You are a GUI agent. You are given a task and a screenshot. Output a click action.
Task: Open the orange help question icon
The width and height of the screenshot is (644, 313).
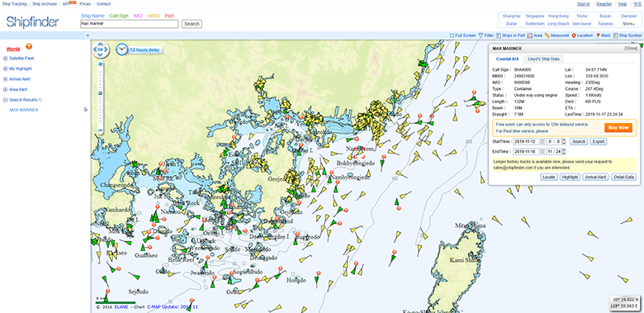(29, 46)
